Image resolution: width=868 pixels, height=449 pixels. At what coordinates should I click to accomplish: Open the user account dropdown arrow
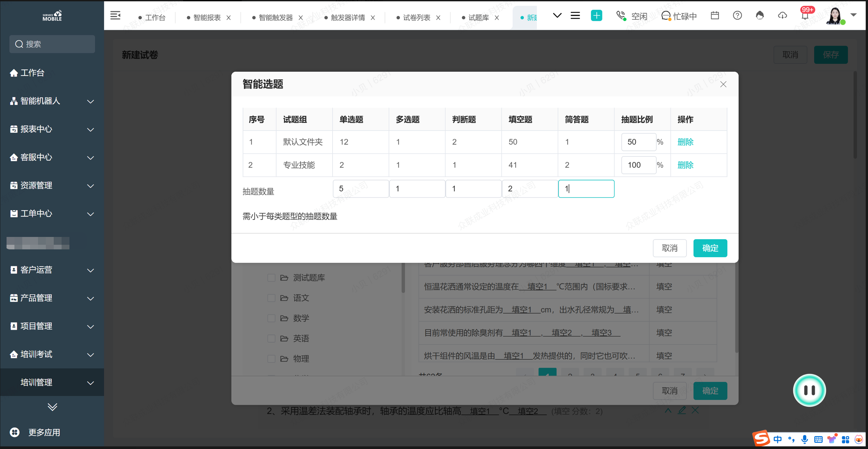tap(854, 15)
